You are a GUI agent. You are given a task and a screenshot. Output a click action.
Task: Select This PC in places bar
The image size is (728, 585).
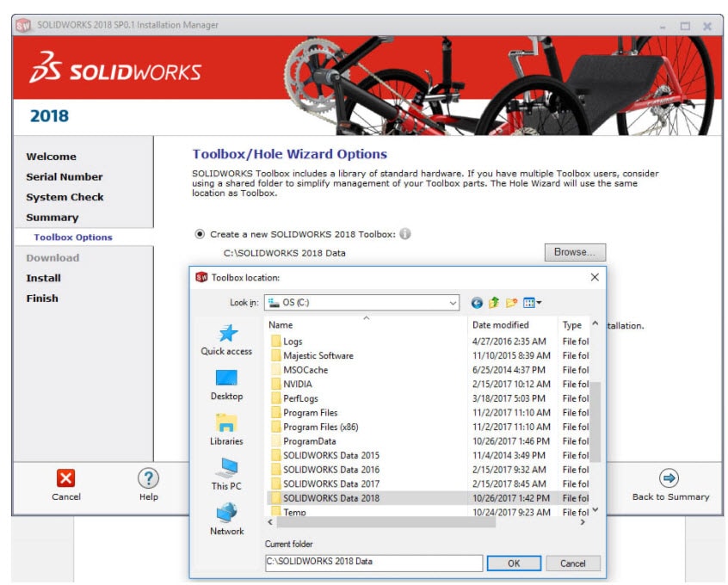click(226, 475)
